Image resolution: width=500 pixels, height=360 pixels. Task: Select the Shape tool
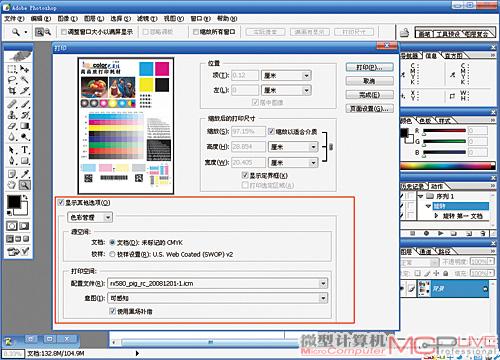(25, 161)
